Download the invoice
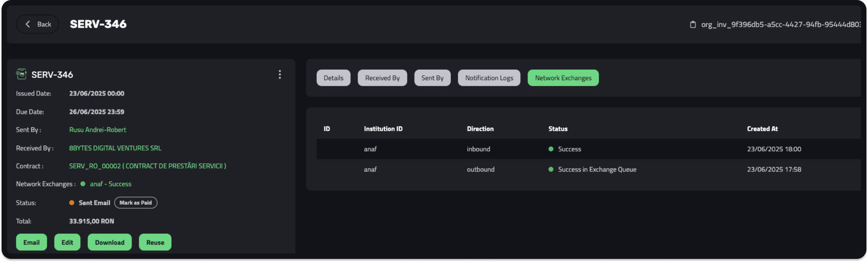Viewport: 868px width, 262px height. [x=109, y=242]
